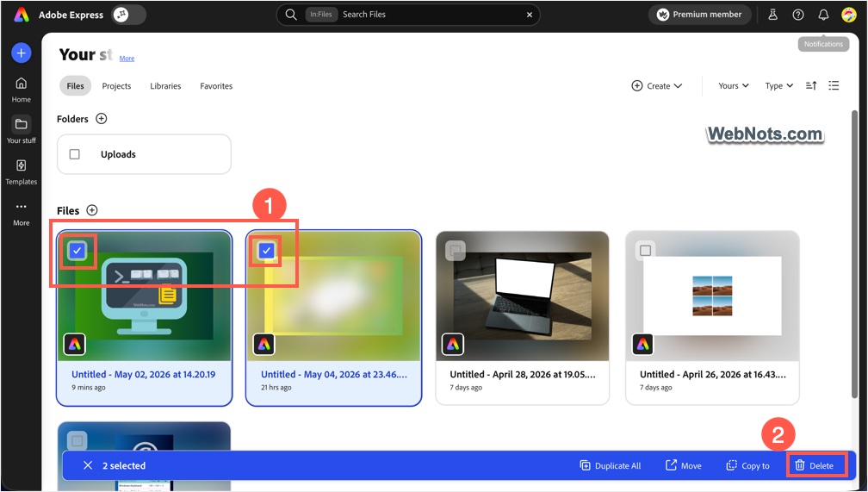The width and height of the screenshot is (868, 492).
Task: Clear the search field with the X
Action: tap(530, 15)
